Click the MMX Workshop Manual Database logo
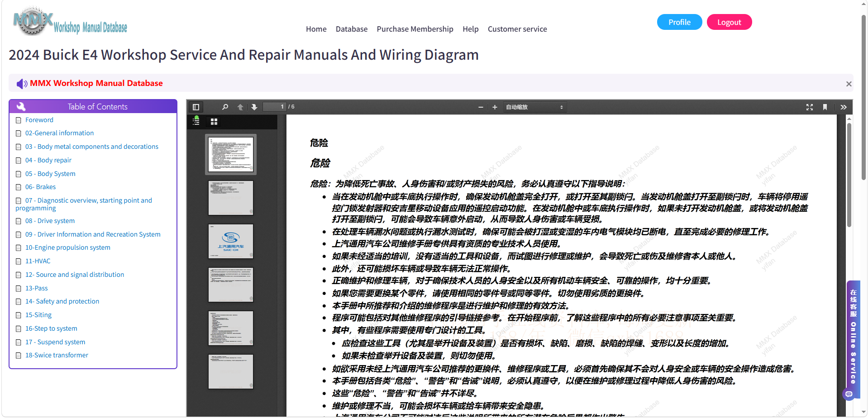Screen dimensions: 868x418 point(70,21)
